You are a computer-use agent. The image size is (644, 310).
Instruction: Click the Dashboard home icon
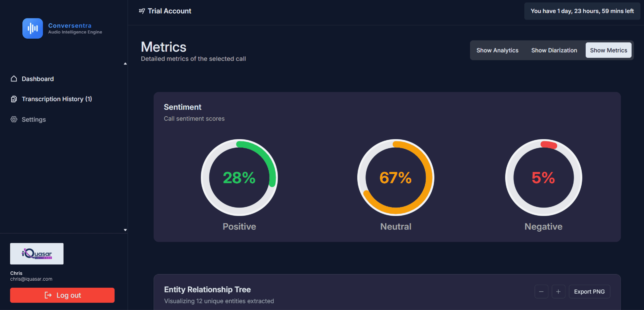[x=14, y=79]
